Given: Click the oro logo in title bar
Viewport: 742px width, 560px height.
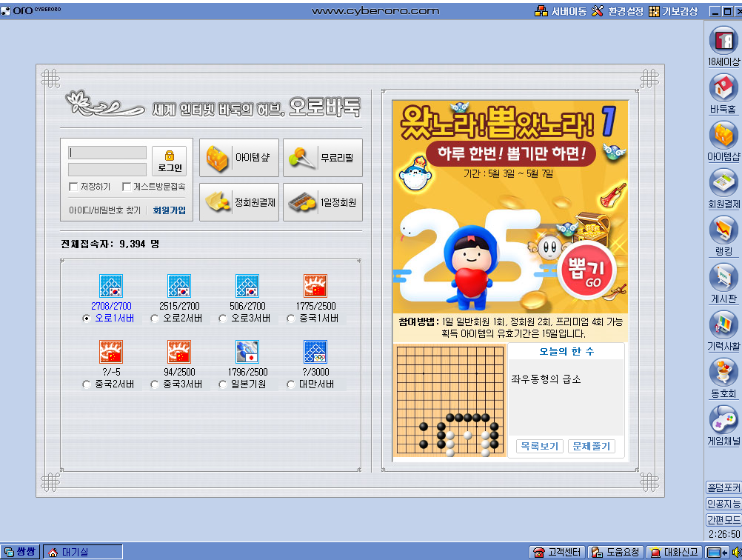Looking at the screenshot, I should [31, 10].
